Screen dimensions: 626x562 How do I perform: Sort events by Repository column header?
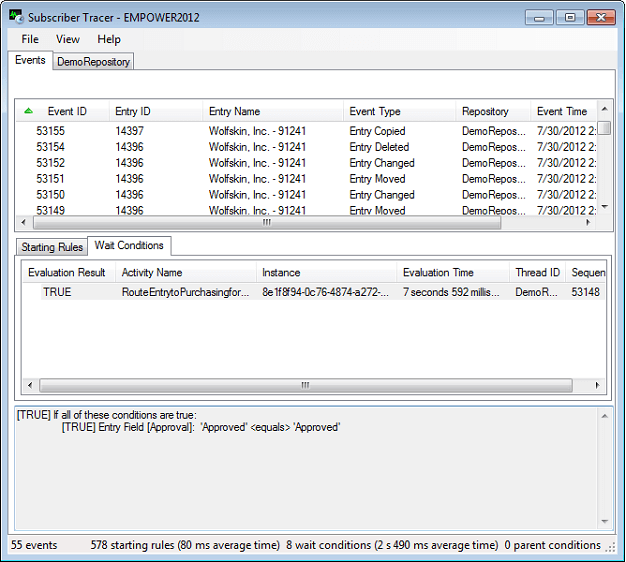click(x=493, y=111)
